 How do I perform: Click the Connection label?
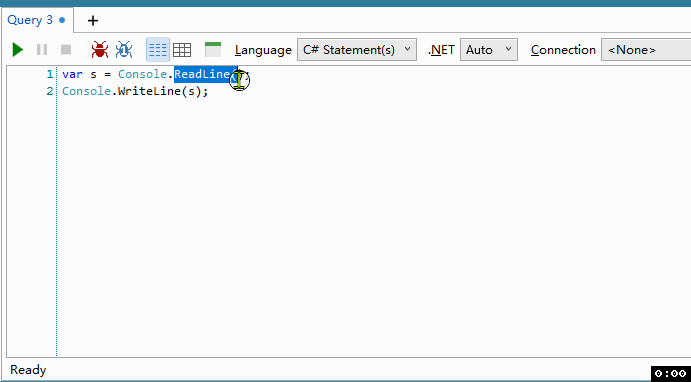563,50
